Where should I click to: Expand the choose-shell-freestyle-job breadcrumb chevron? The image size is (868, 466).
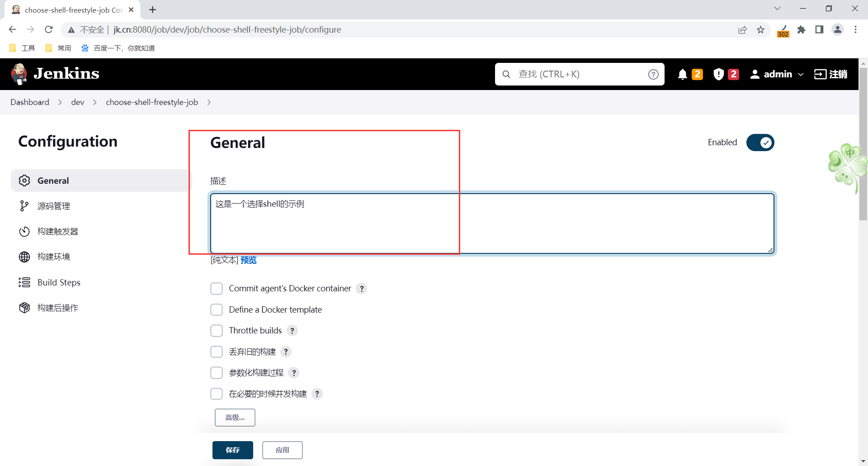209,102
